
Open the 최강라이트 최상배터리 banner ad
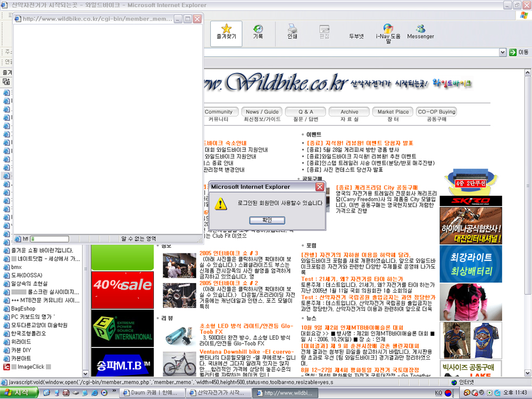coord(471,264)
